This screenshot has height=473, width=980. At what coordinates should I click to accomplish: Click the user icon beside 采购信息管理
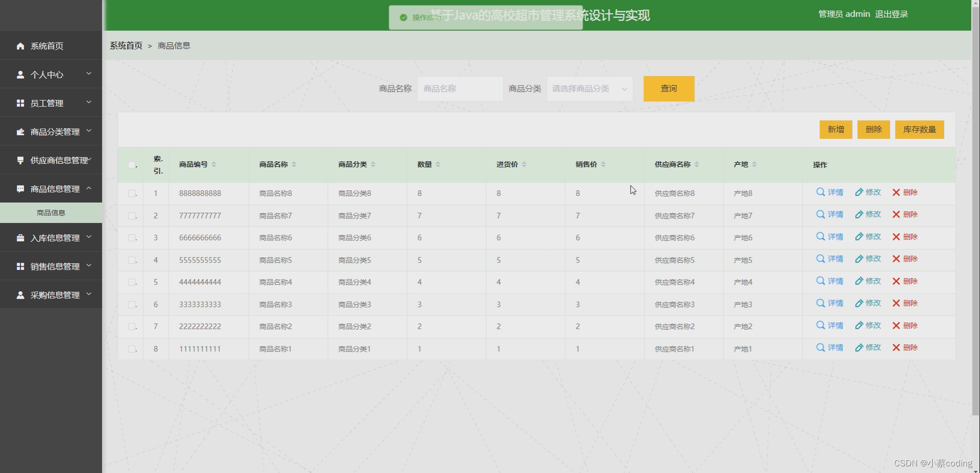pos(20,295)
